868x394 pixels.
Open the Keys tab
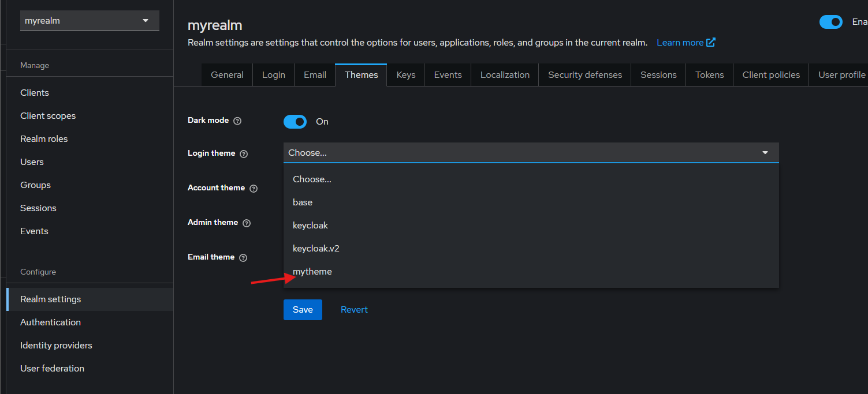(x=406, y=75)
